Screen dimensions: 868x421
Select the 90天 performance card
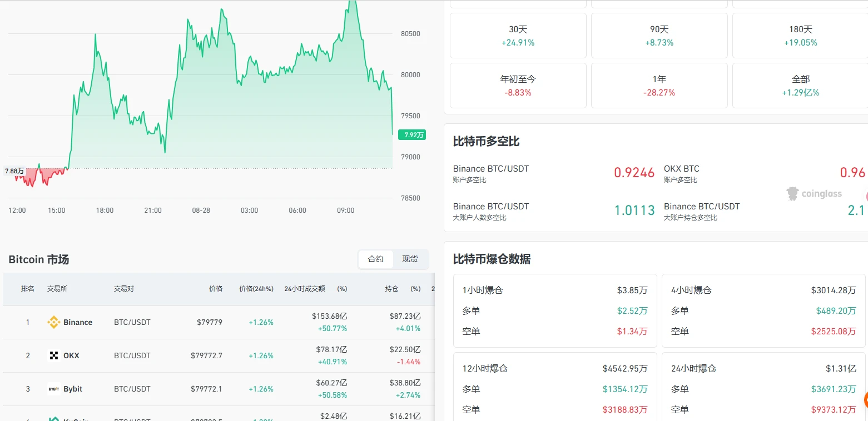pos(659,36)
